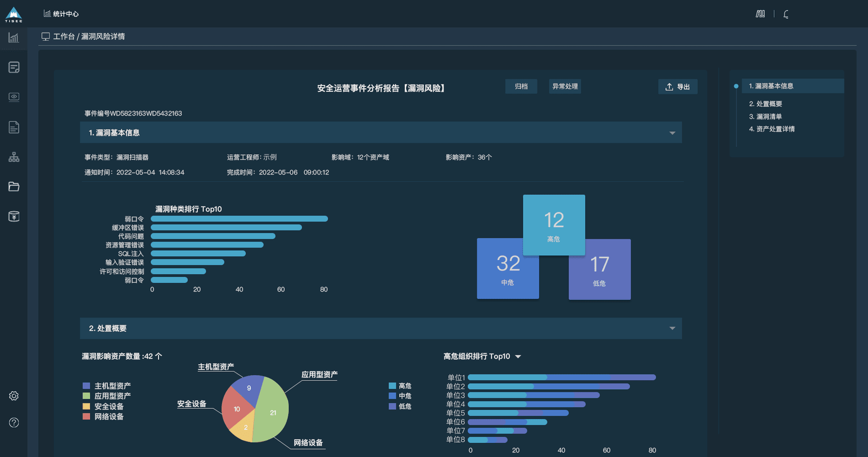Toggle the 中危 legend entry
The height and width of the screenshot is (457, 868).
point(400,396)
